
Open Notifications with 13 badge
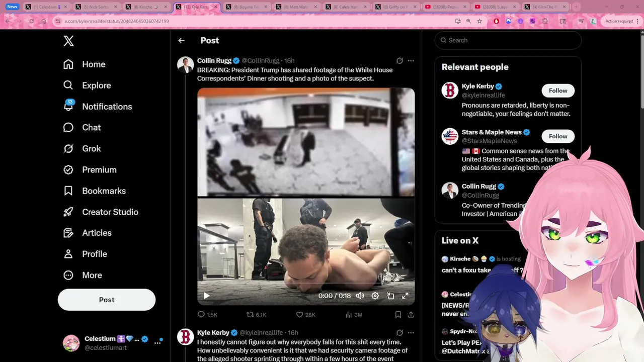tap(97, 107)
